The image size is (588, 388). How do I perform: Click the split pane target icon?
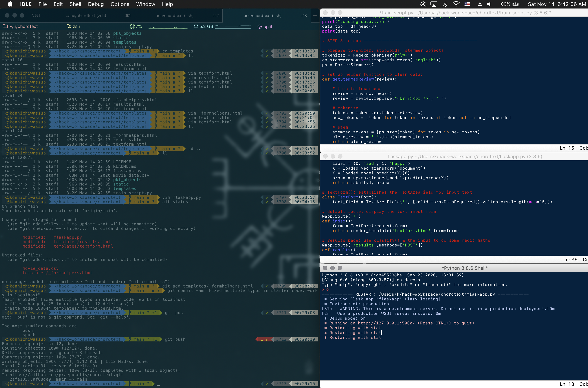259,26
